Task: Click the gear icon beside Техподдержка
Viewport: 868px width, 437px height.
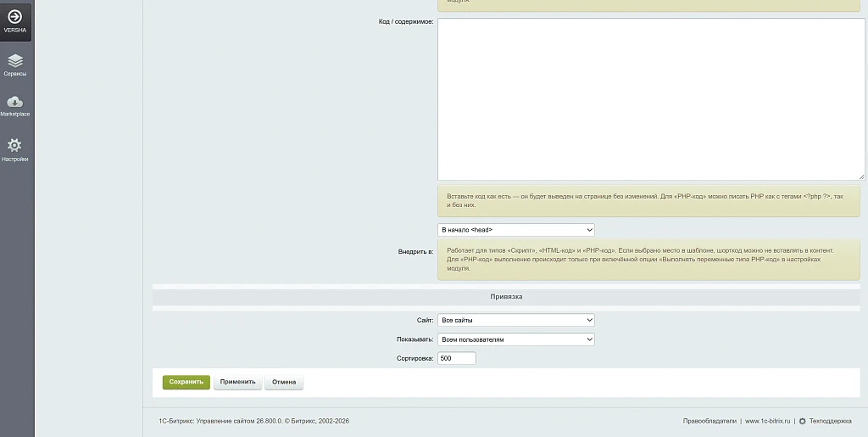Action: 802,421
